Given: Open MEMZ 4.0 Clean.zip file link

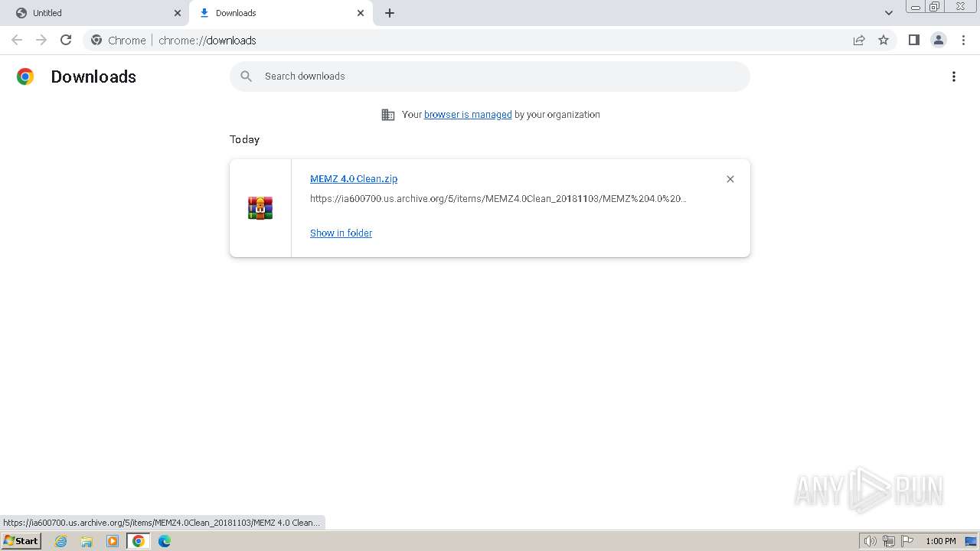Looking at the screenshot, I should coord(354,178).
